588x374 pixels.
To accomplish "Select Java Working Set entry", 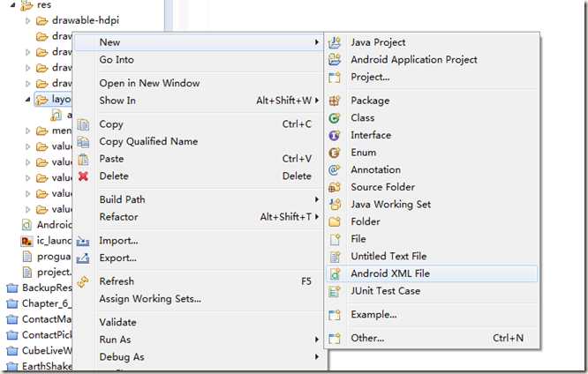I will coord(391,205).
